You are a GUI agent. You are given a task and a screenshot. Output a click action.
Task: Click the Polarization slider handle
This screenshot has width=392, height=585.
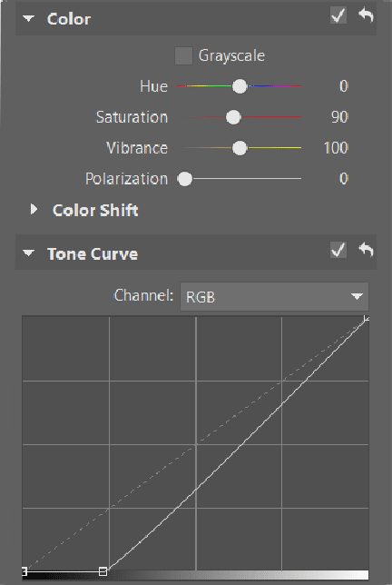point(185,179)
